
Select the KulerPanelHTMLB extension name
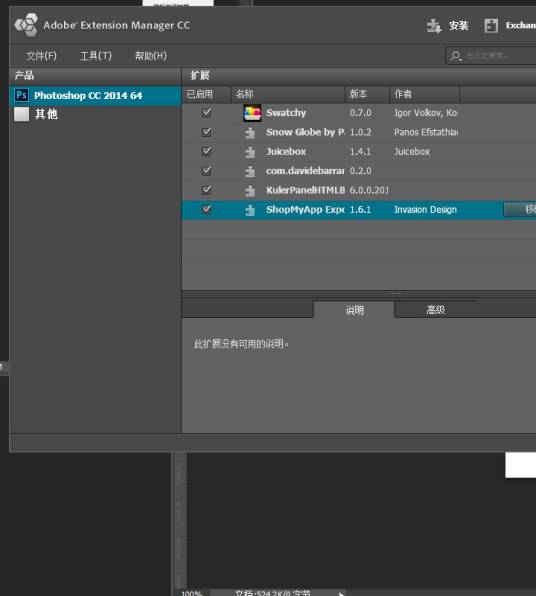305,190
